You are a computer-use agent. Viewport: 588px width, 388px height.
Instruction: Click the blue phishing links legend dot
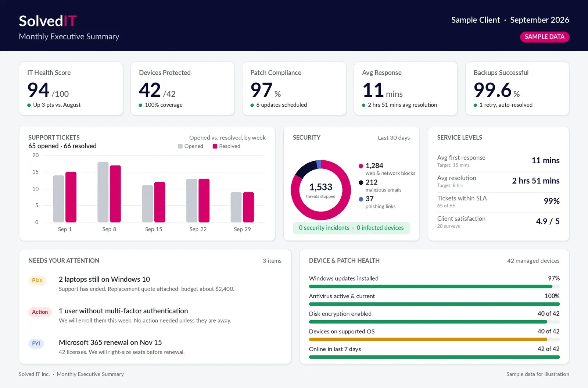pos(361,199)
